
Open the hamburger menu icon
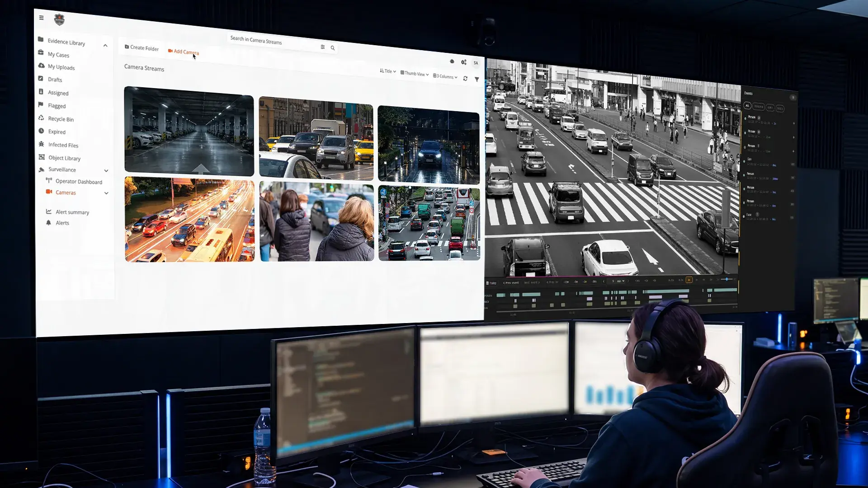coord(41,18)
